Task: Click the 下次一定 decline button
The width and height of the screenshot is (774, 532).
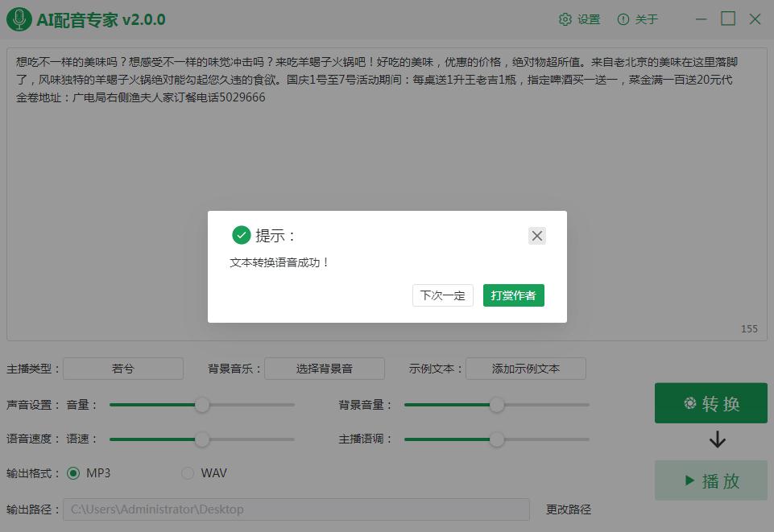Action: point(442,295)
